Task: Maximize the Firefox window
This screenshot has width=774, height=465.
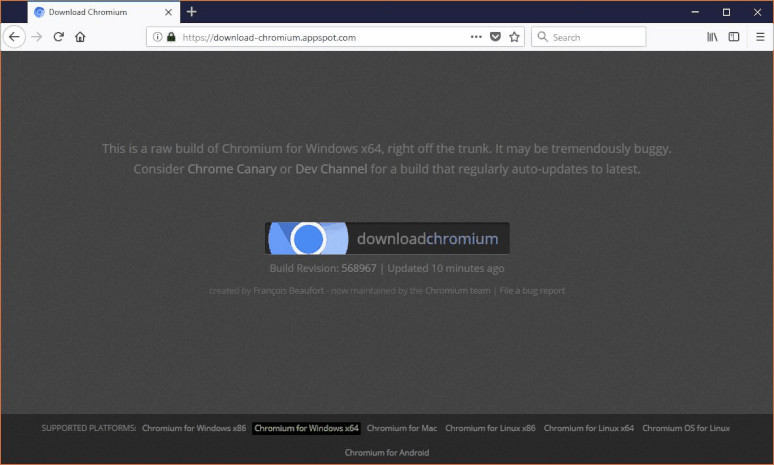Action: 726,12
